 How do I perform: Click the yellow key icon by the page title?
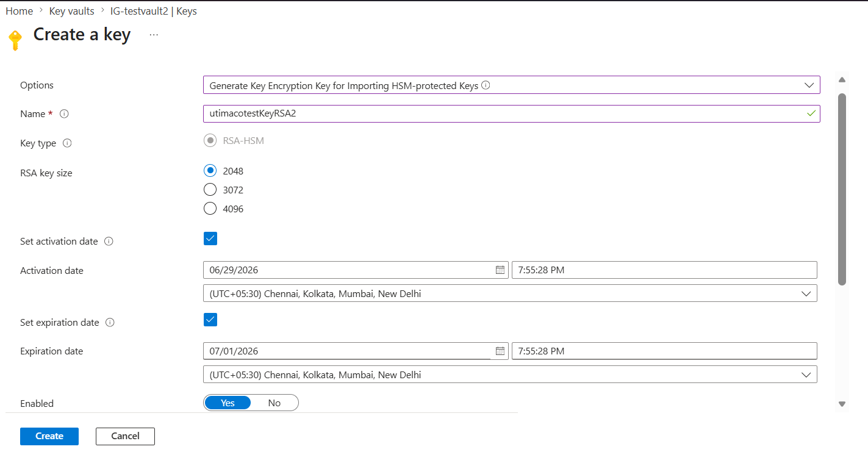(x=15, y=40)
